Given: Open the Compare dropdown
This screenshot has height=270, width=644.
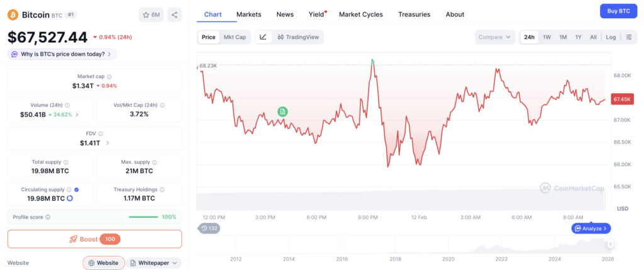Looking at the screenshot, I should (x=495, y=37).
